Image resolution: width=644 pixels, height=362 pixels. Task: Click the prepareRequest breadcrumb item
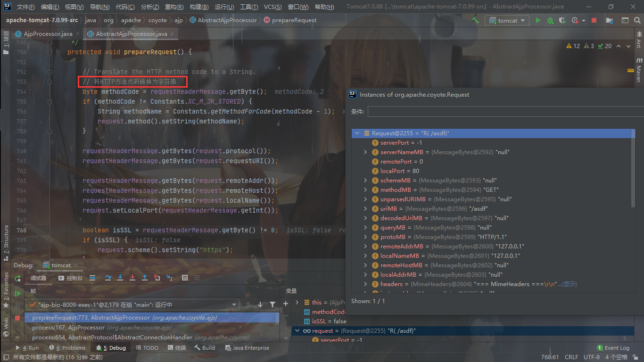pyautogui.click(x=290, y=20)
